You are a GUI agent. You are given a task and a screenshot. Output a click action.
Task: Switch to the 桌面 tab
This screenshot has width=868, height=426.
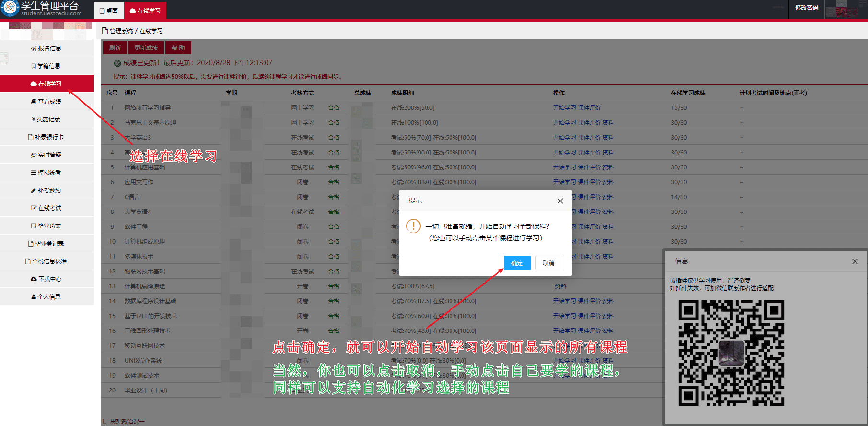tap(109, 11)
